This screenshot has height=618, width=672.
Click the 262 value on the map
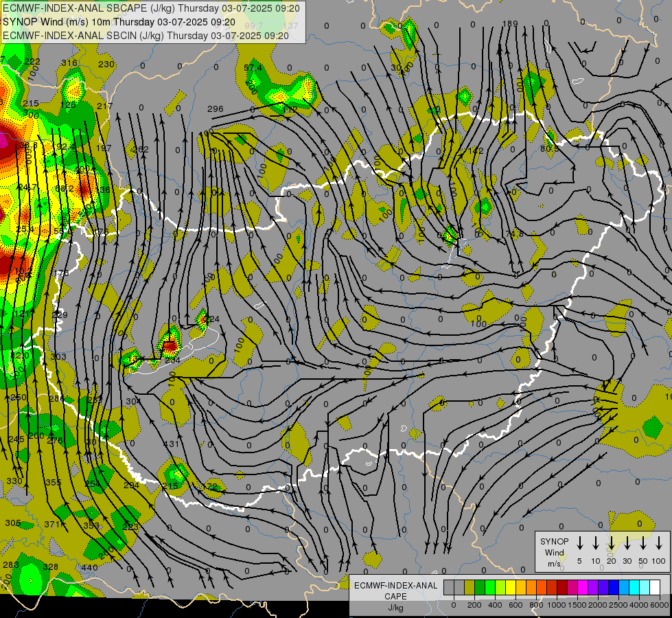coord(141,149)
